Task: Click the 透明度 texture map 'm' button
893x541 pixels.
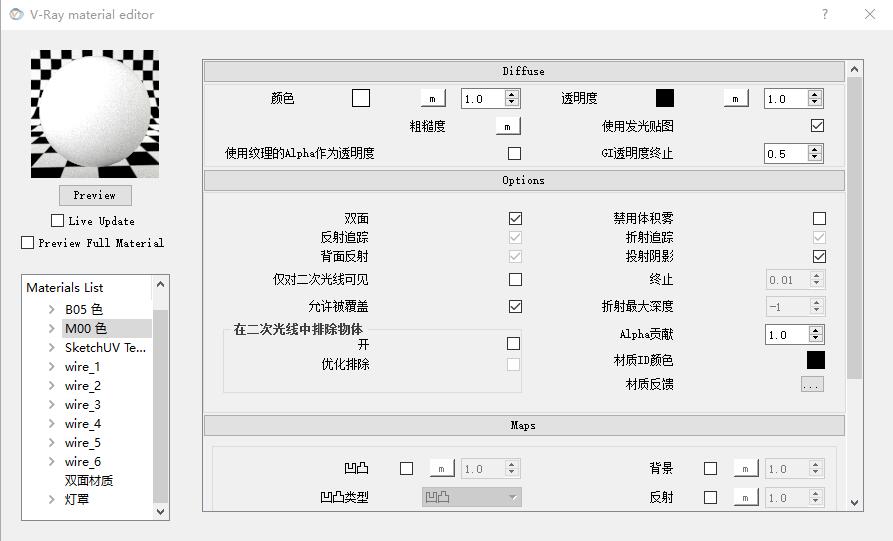Action: pos(735,99)
